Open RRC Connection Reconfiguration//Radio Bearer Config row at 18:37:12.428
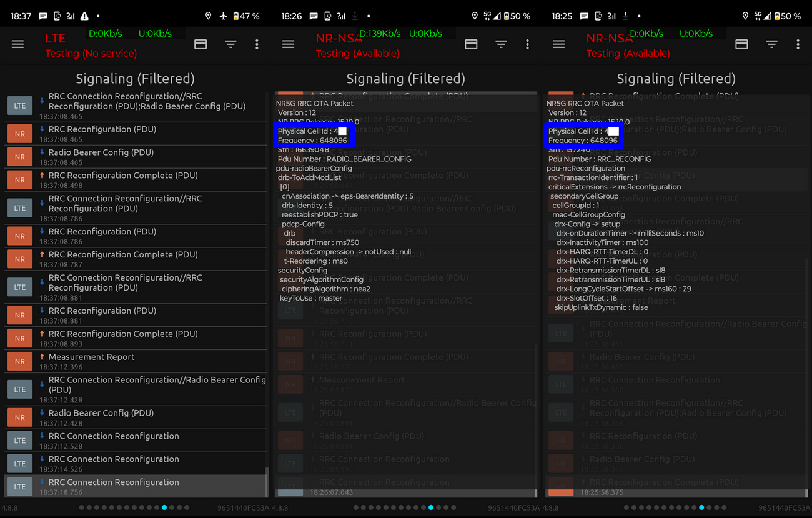812x518 pixels. [x=136, y=389]
